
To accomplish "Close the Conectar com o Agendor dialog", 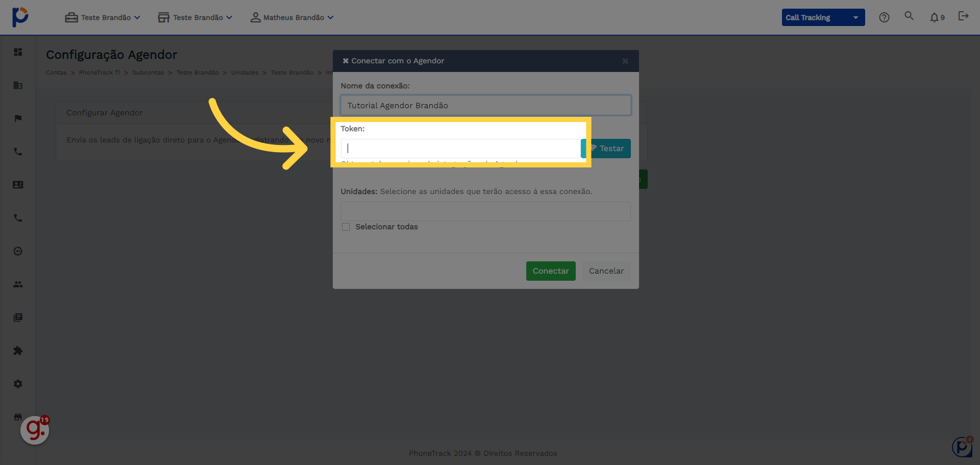I will (625, 61).
